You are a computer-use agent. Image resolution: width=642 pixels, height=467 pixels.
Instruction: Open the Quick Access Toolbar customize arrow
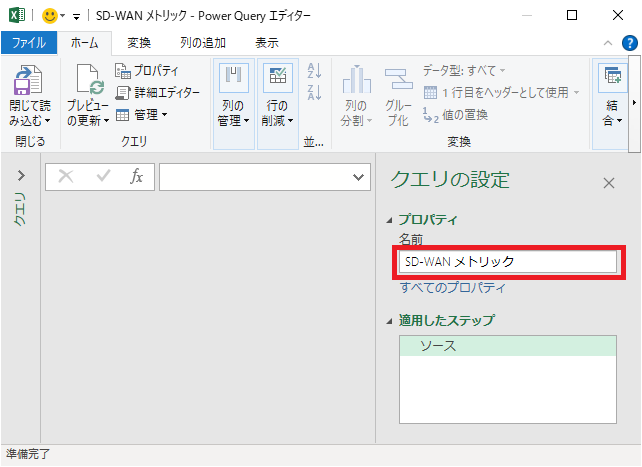[x=76, y=16]
